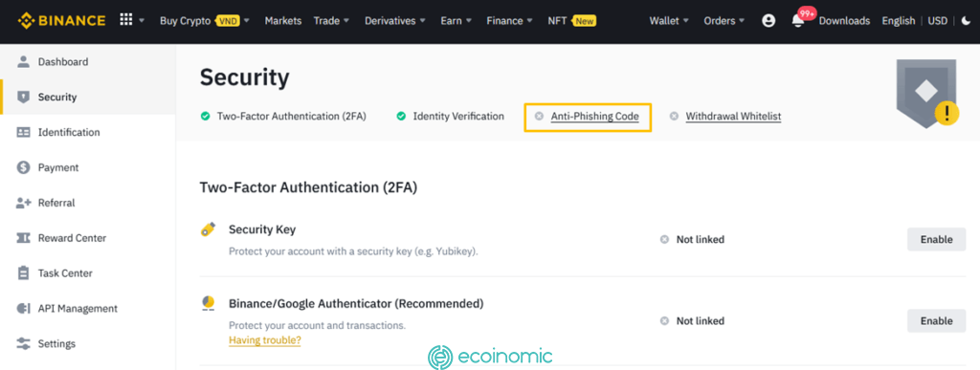Click the Reward Center ticket icon

tap(23, 238)
